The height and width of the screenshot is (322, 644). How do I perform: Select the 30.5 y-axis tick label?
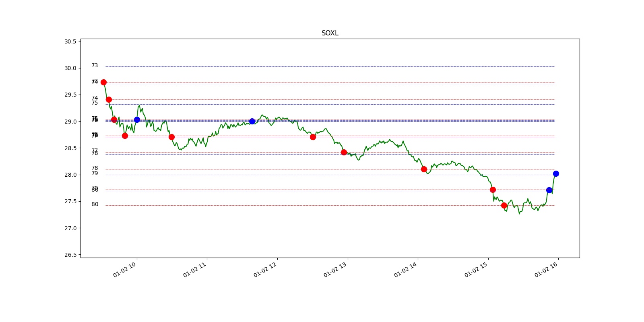coord(70,41)
